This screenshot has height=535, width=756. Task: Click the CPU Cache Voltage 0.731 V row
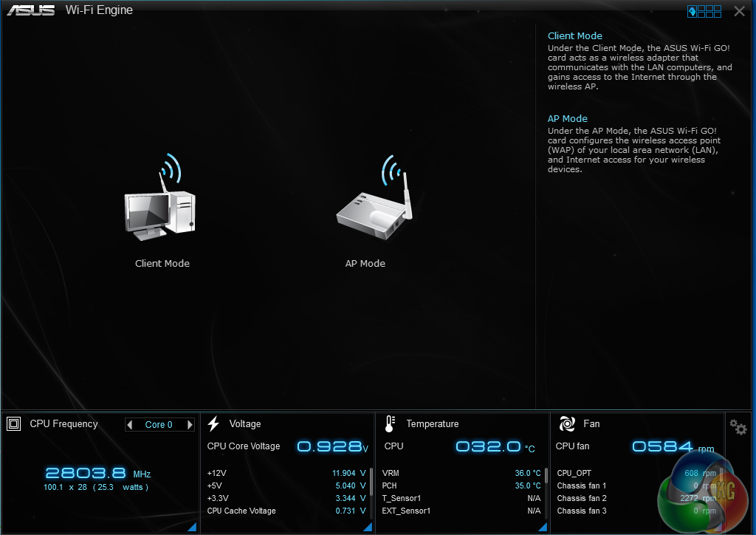point(286,511)
